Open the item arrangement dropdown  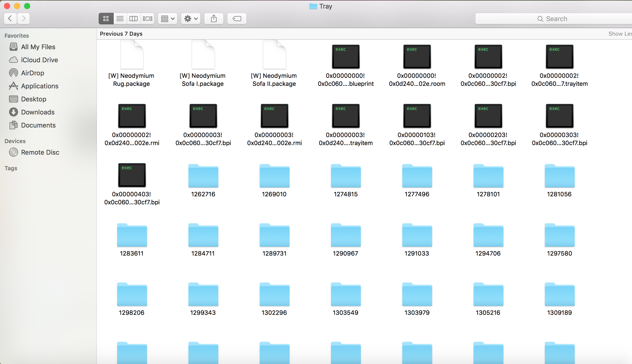(x=168, y=19)
